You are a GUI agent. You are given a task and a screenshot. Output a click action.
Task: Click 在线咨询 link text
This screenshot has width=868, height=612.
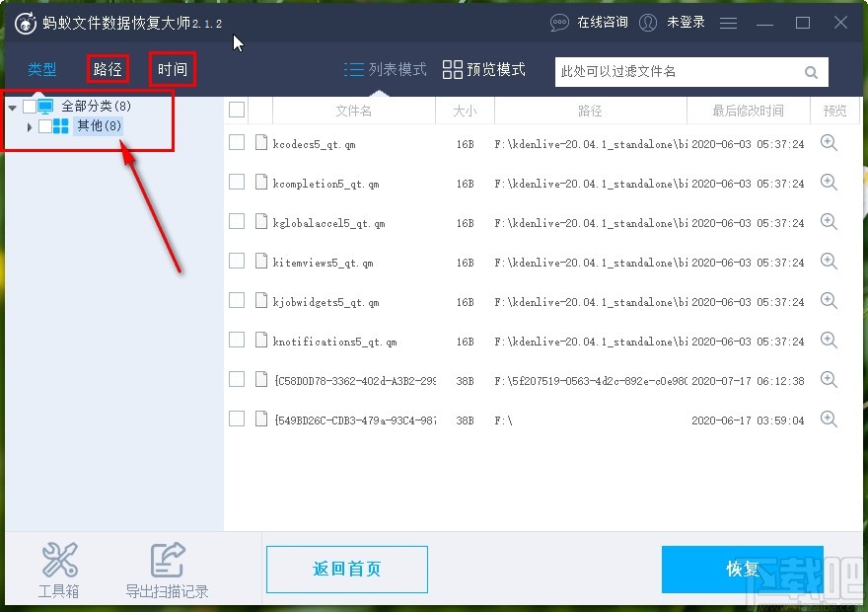point(603,22)
